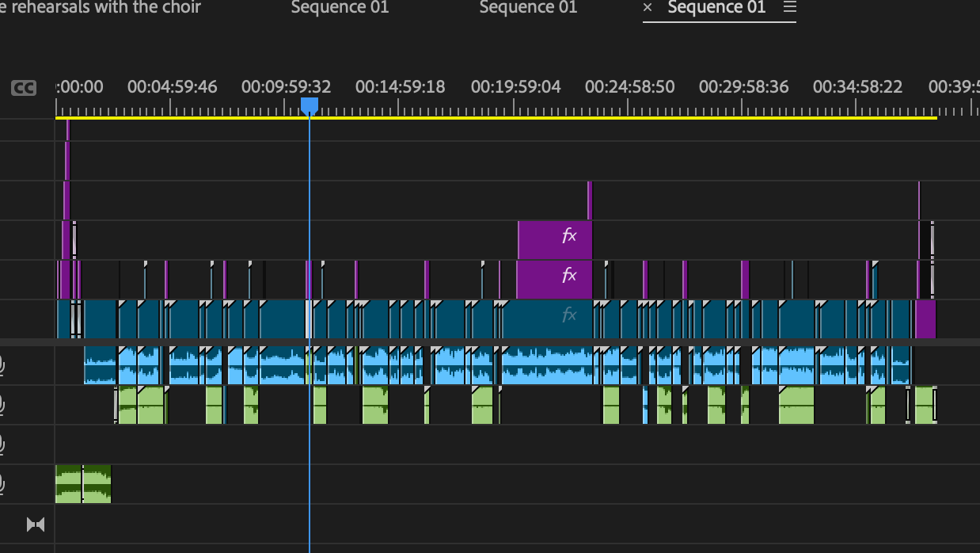Viewport: 980px width, 553px height.
Task: Close the active Sequence 01 tab
Action: pos(648,8)
